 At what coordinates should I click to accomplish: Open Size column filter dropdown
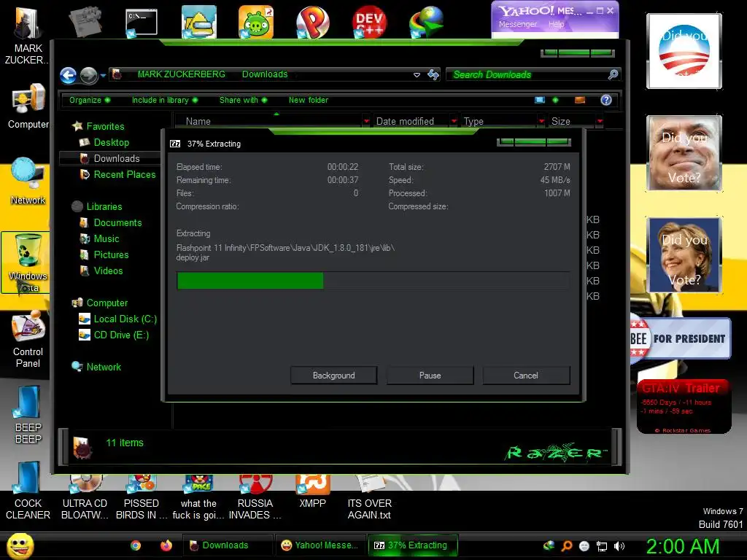tap(600, 122)
